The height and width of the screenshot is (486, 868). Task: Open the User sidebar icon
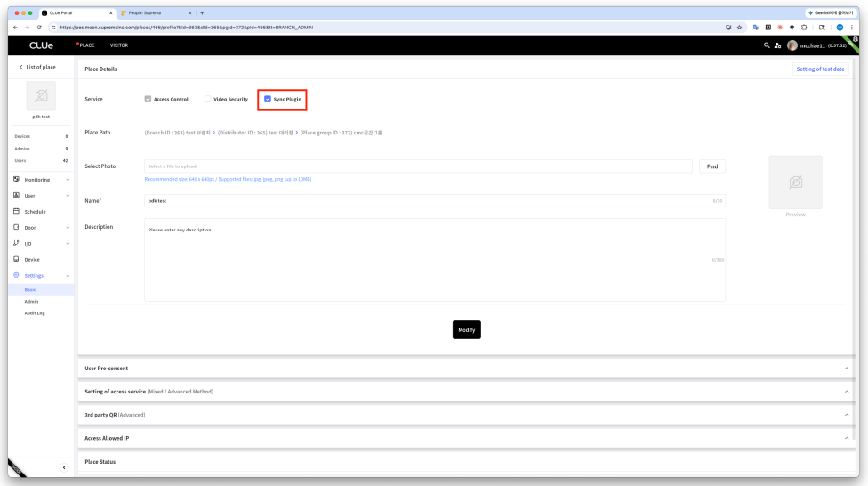click(x=16, y=196)
